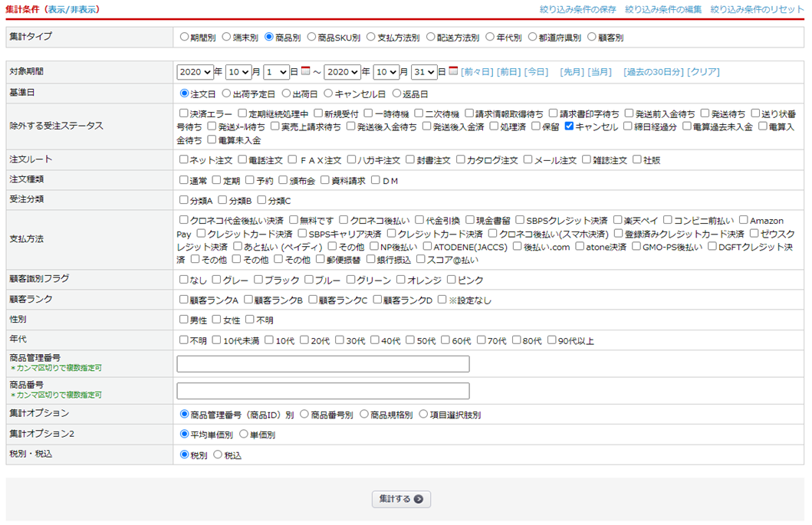Screen dimensions: 812x525
Task: Click the 集計する submit button
Action: coord(401,499)
